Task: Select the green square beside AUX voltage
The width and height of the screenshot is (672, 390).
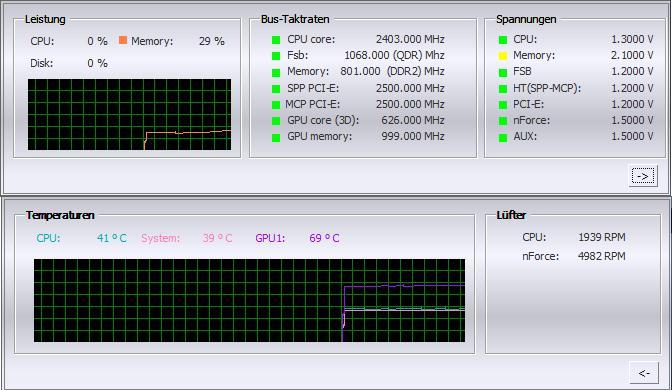Action: (503, 138)
